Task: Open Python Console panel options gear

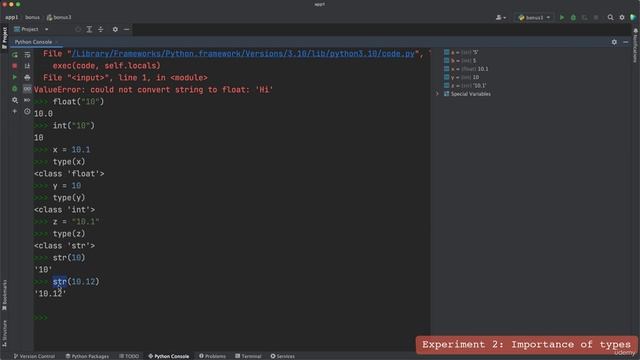Action: [614, 42]
